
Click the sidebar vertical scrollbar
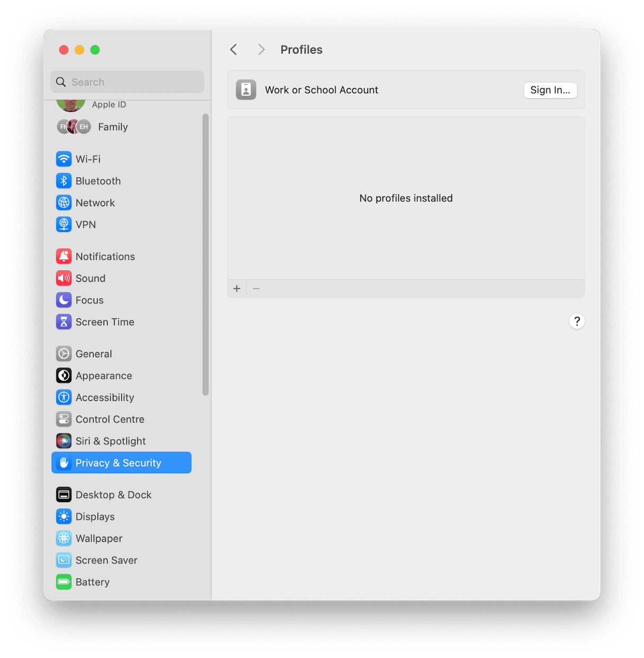[x=205, y=254]
